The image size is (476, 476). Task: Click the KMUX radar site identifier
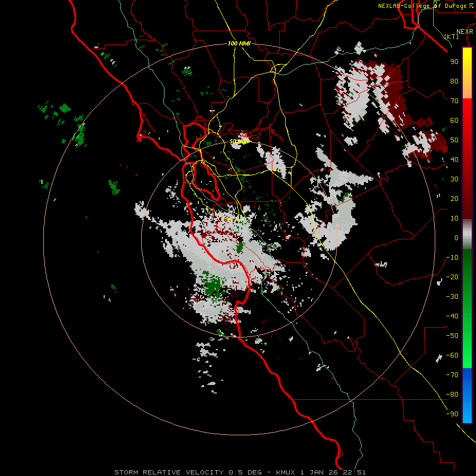tap(286, 472)
